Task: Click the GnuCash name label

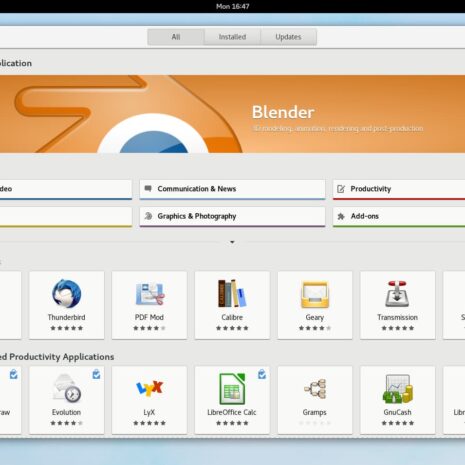Action: pos(397,412)
